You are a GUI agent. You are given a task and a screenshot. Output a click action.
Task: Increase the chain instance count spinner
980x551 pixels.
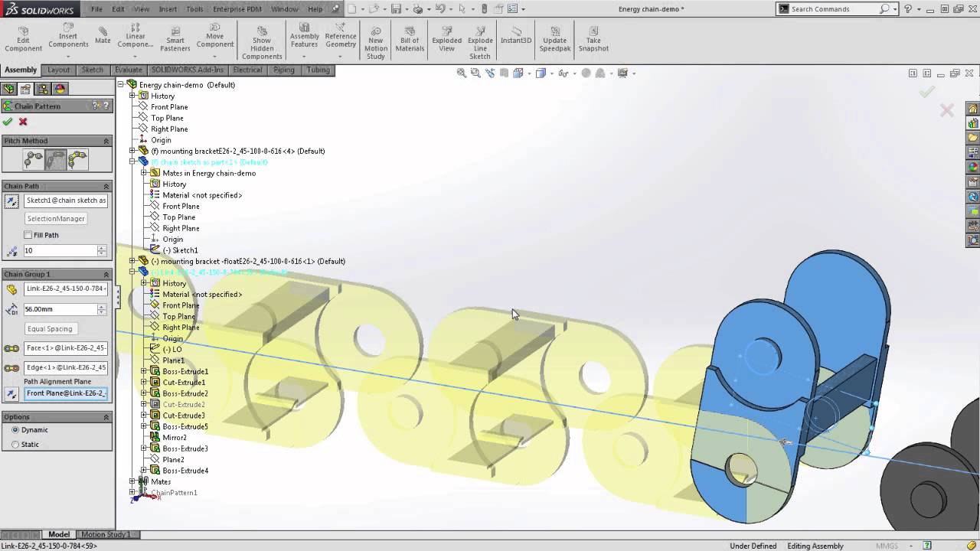pos(102,248)
